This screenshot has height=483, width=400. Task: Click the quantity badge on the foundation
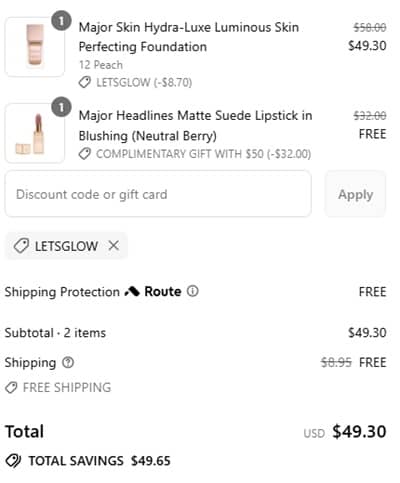[61, 21]
